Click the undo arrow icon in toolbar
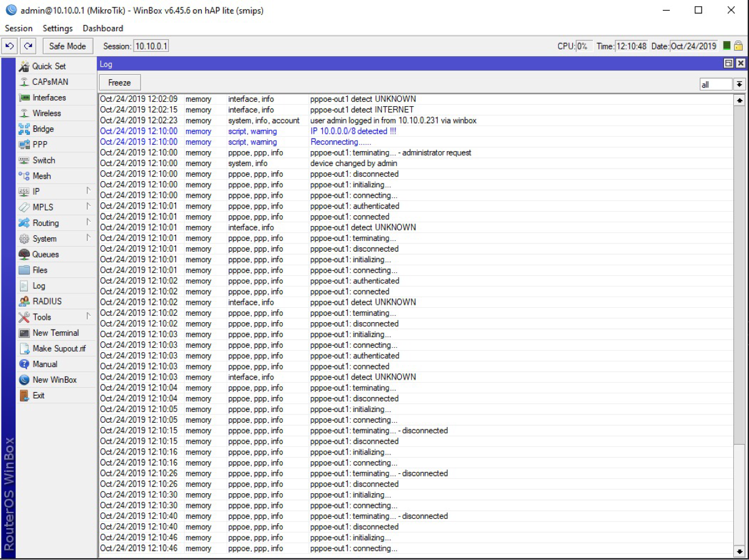This screenshot has height=560, width=749. pos(9,46)
